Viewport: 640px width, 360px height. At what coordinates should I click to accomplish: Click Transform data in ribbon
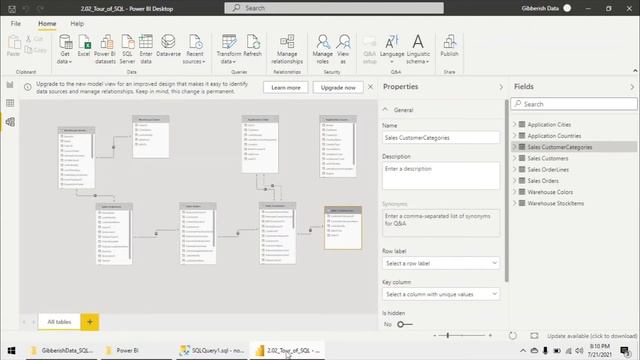point(229,49)
